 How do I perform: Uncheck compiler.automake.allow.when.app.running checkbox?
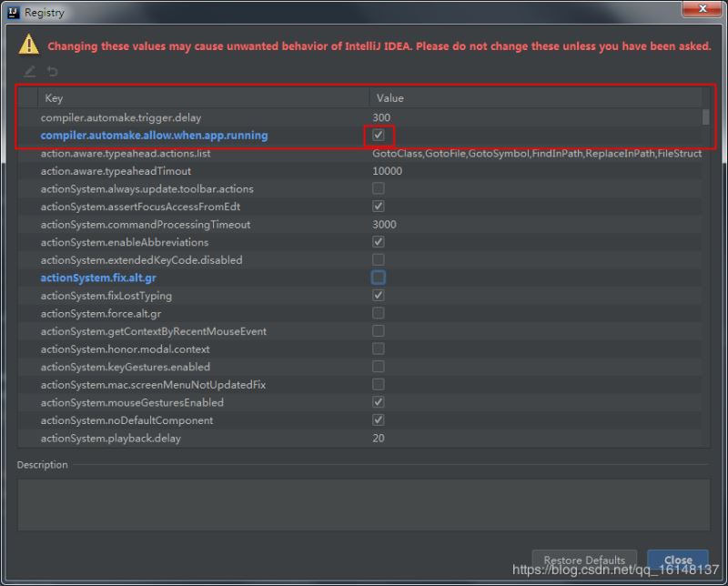(379, 135)
